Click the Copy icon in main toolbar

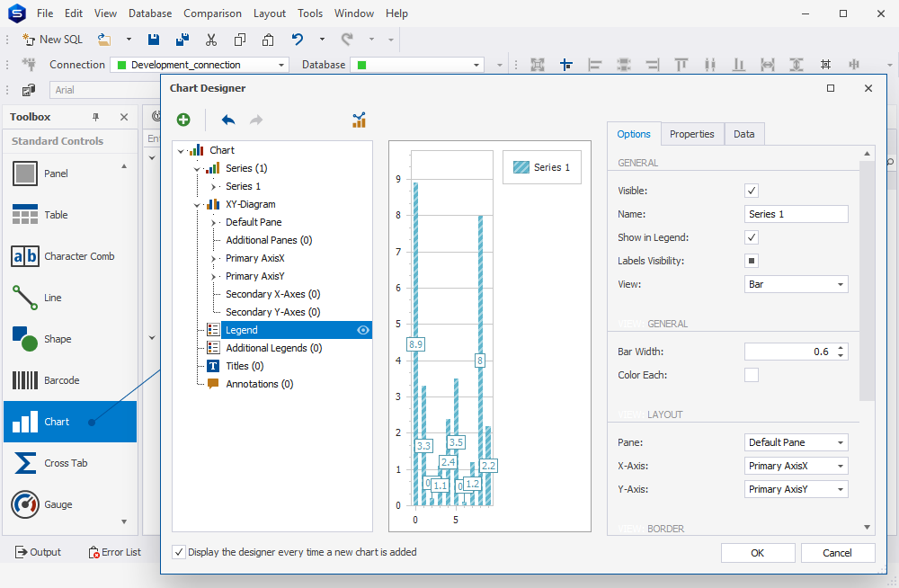pos(240,40)
